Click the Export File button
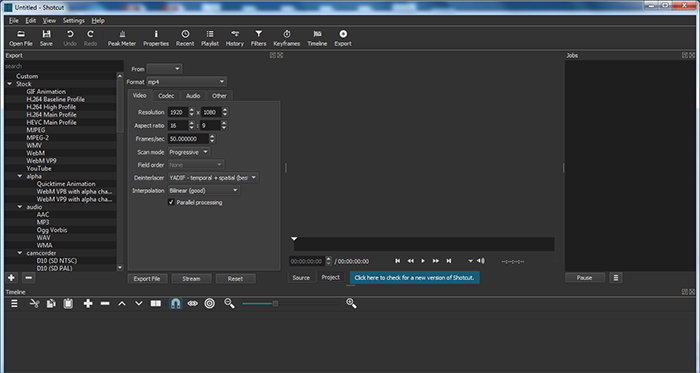Viewport: 700px width, 373px height. [147, 278]
